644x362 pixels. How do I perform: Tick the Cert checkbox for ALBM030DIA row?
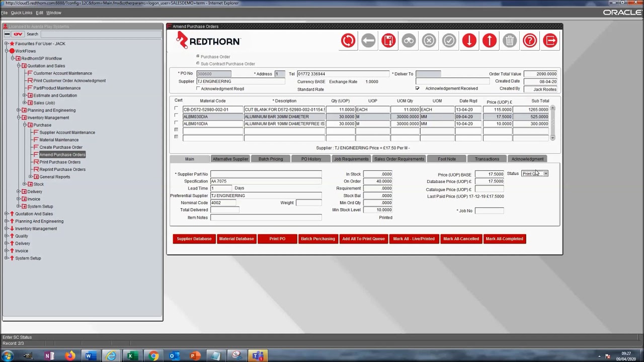[x=176, y=116]
